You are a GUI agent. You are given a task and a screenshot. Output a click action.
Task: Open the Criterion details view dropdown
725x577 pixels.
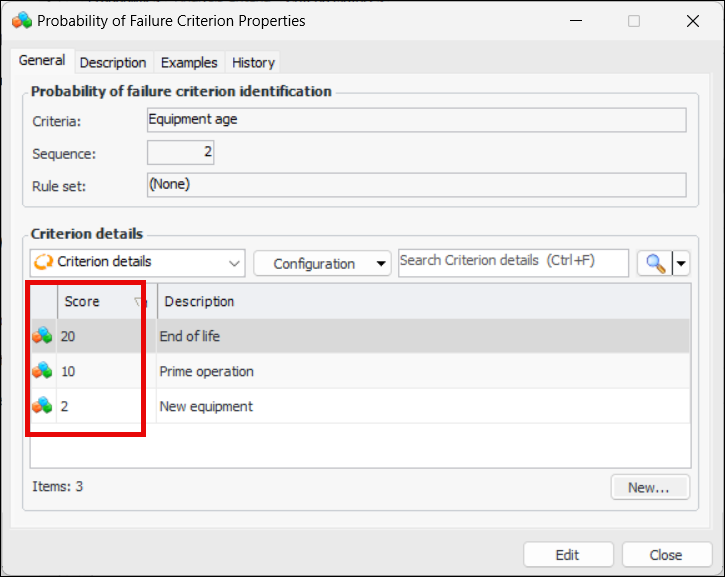234,263
